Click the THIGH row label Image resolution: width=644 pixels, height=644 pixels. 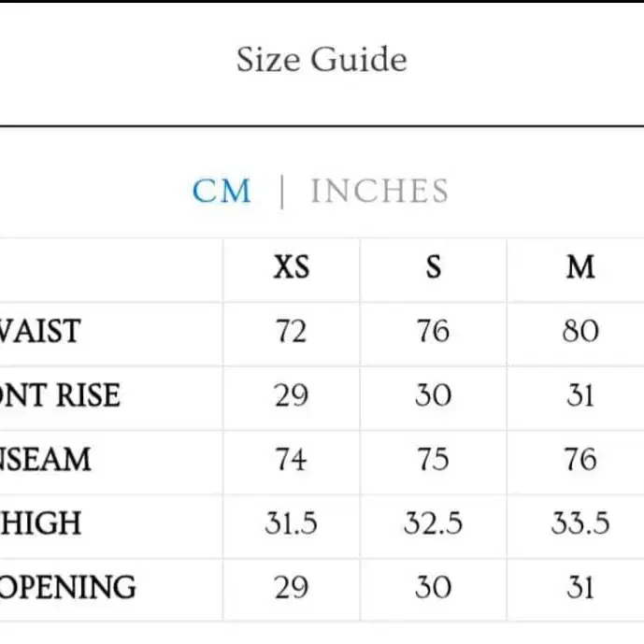coord(41,523)
